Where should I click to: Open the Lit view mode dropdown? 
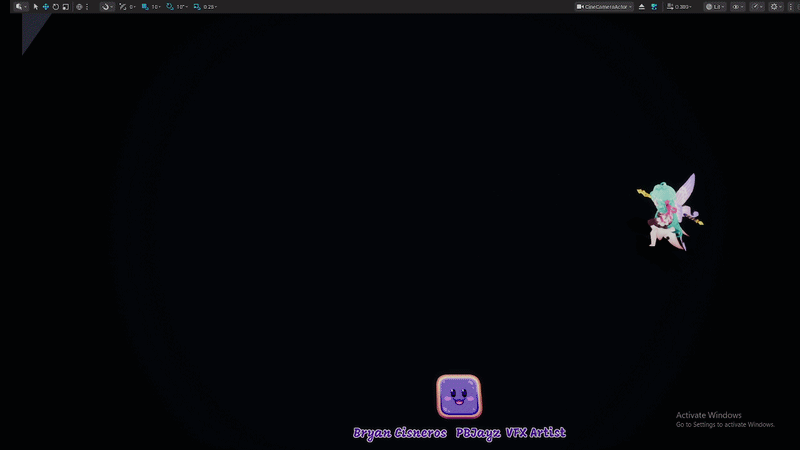(x=715, y=7)
